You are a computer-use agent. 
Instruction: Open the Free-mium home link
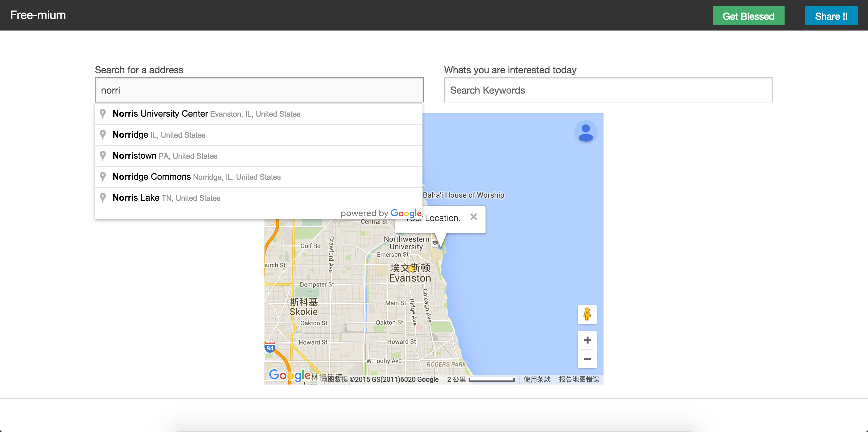coord(38,15)
